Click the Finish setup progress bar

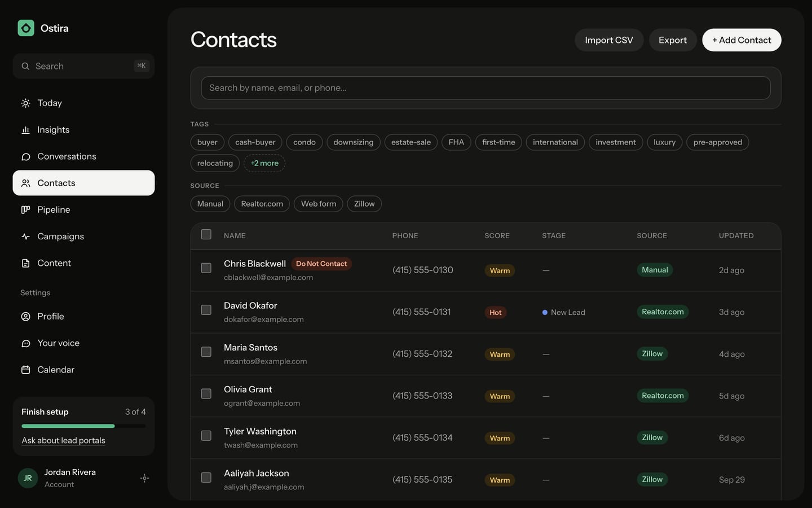pyautogui.click(x=83, y=426)
